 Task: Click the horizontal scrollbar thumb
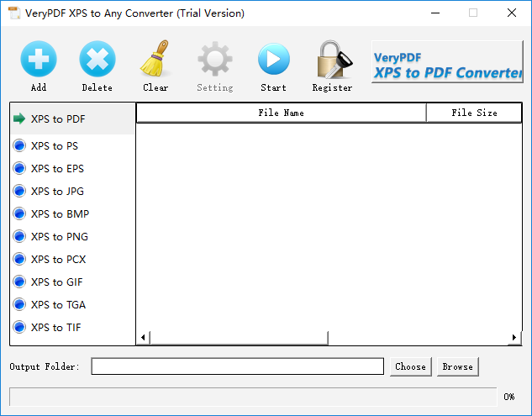click(239, 338)
